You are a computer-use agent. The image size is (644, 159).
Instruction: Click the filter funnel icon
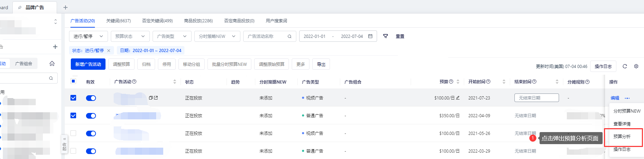(x=386, y=36)
